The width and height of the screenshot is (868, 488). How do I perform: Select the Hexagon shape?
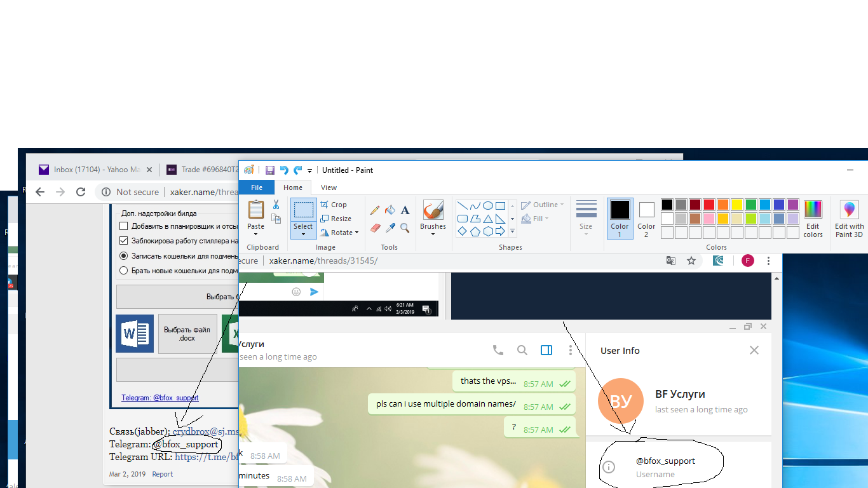tap(488, 231)
